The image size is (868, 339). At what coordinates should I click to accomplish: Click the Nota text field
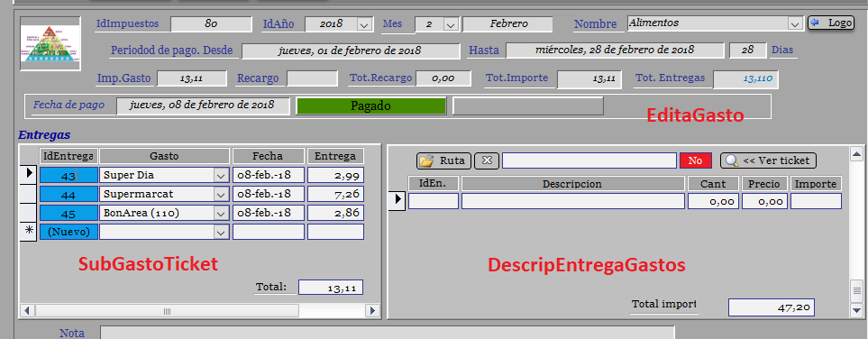[x=387, y=333]
